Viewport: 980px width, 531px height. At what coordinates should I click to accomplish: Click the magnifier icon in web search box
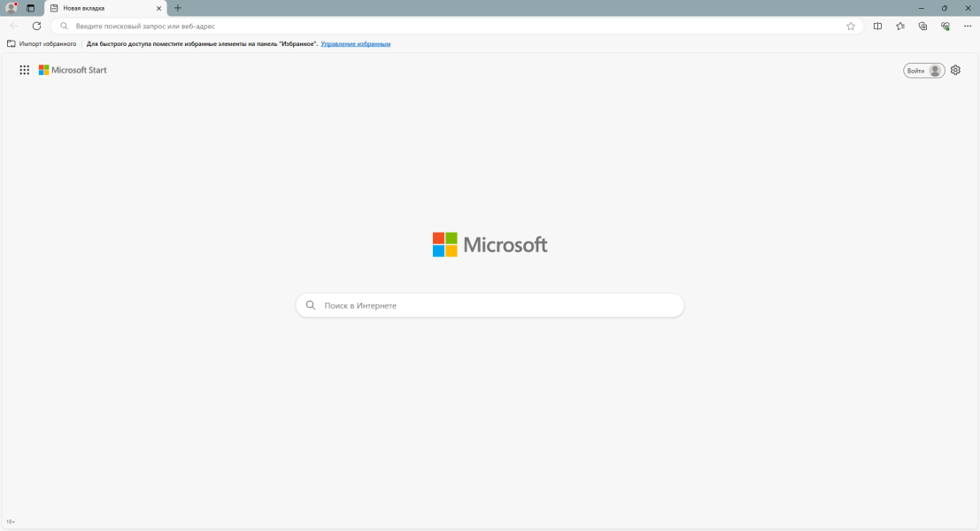point(311,305)
